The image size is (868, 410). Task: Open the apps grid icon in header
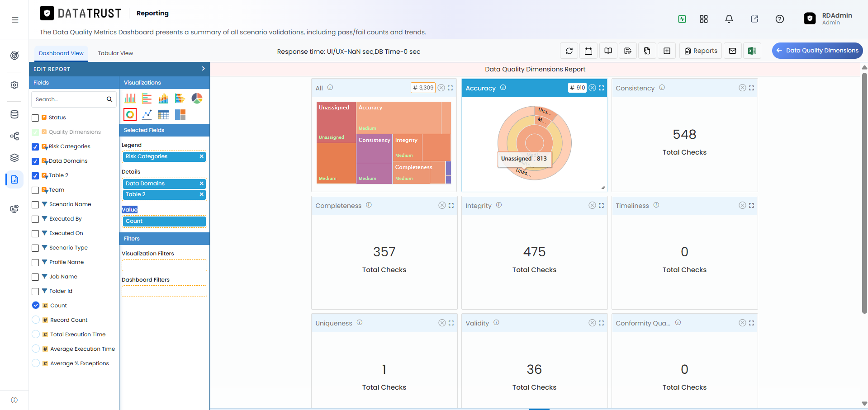(704, 19)
